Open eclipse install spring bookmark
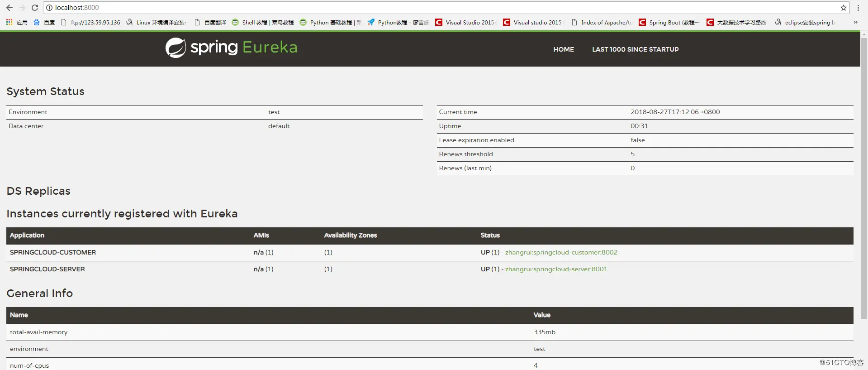The width and height of the screenshot is (868, 370). [x=805, y=22]
